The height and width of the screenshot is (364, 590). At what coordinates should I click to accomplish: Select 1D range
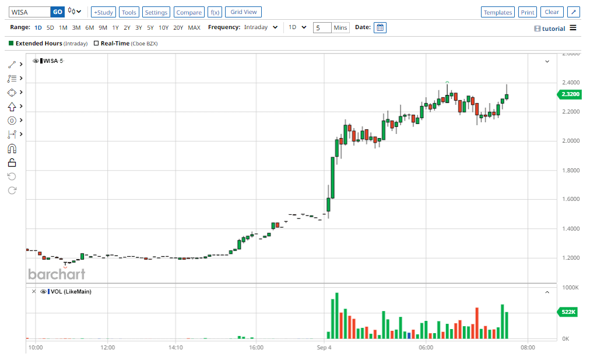[x=38, y=28]
